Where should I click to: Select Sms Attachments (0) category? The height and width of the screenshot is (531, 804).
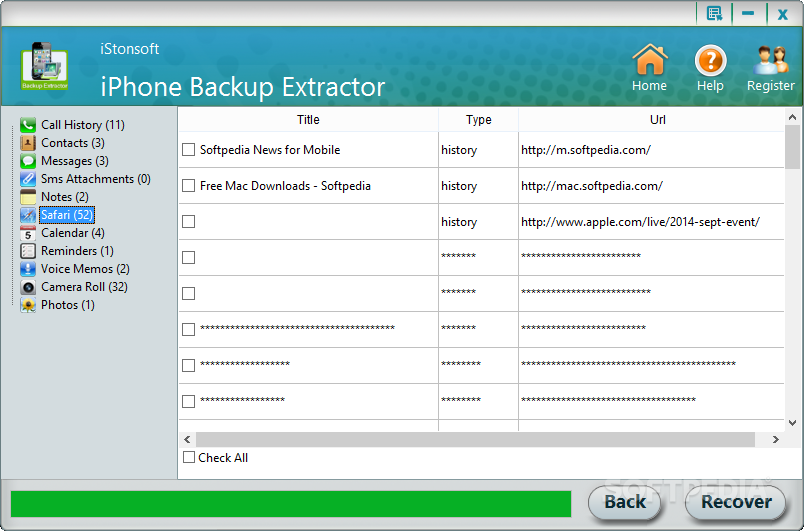[96, 179]
